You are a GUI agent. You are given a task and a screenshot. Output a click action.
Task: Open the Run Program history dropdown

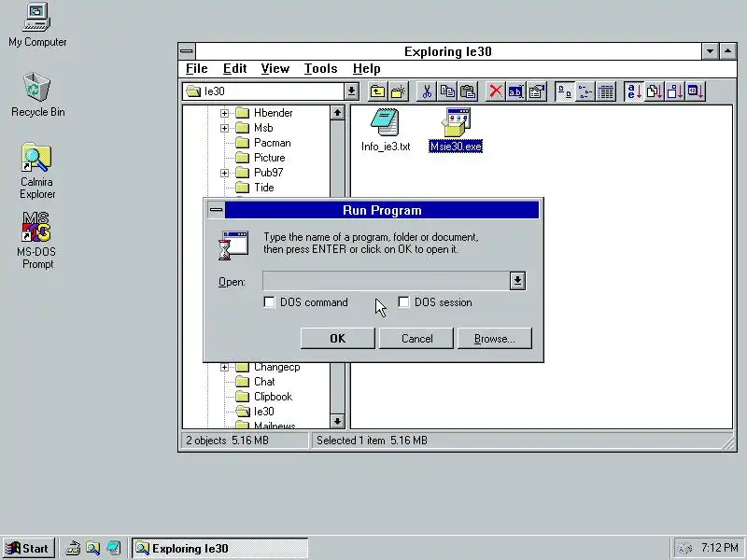517,281
